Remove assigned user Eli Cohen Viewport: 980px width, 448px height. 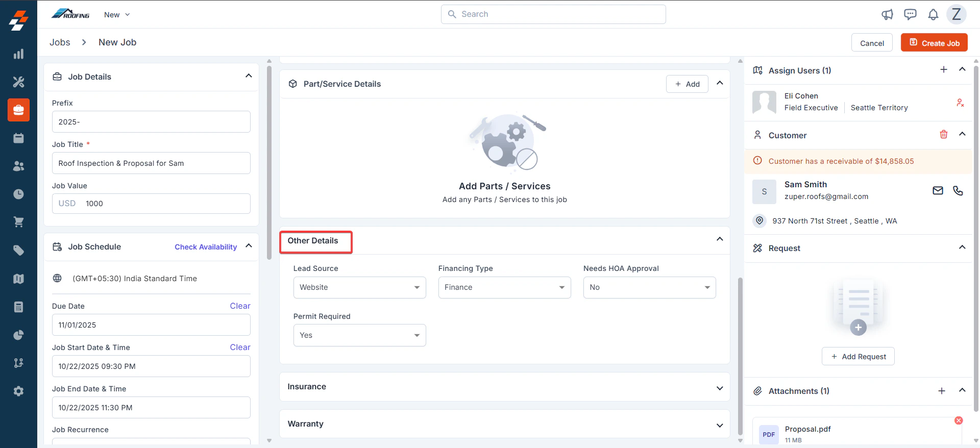coord(960,103)
